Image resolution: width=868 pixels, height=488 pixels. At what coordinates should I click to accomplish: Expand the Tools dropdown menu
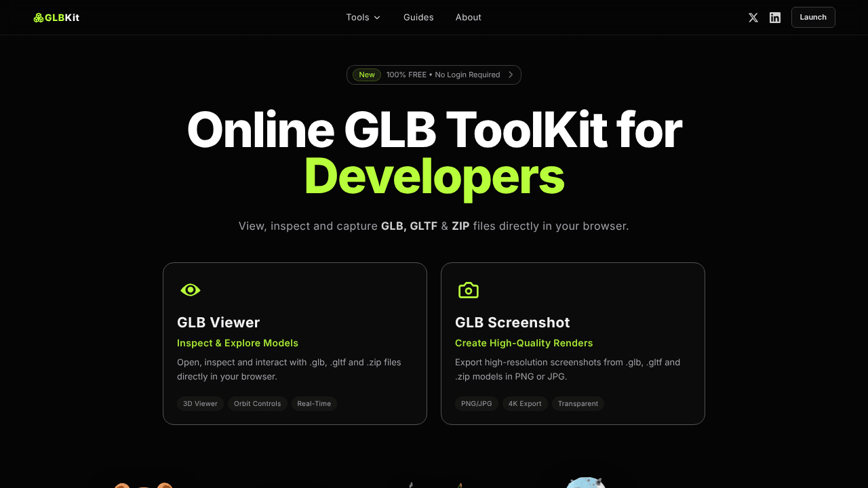(x=363, y=18)
